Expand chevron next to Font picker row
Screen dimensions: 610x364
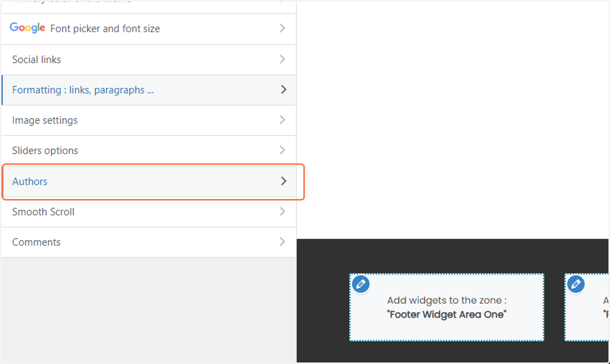pyautogui.click(x=283, y=28)
